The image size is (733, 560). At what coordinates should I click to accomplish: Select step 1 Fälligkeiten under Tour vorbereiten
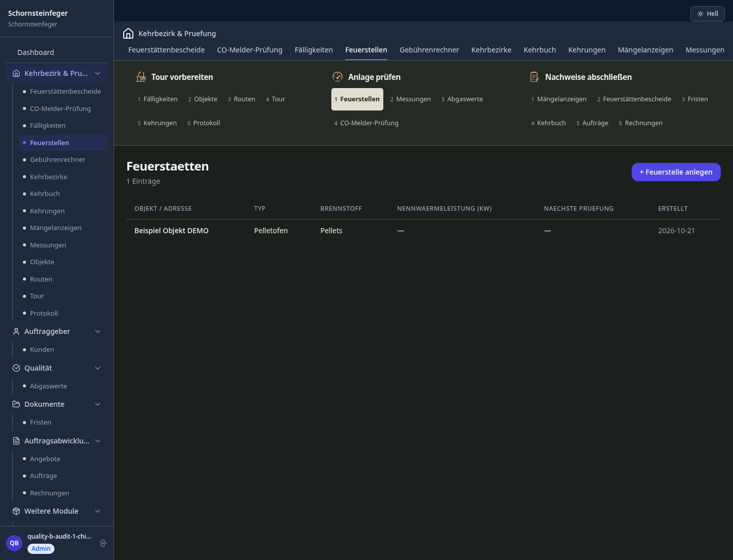point(157,99)
